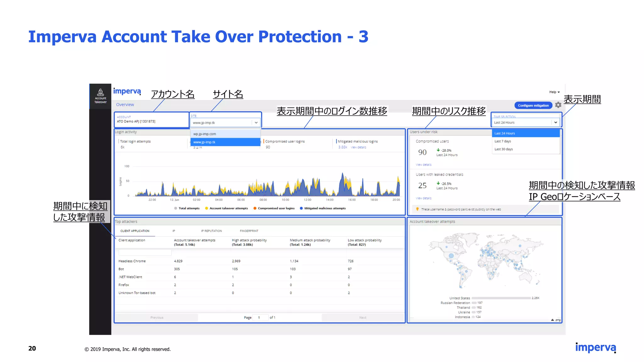This screenshot has height=362, width=644.
Task: Click the High attack probability column header
Action: click(x=249, y=242)
